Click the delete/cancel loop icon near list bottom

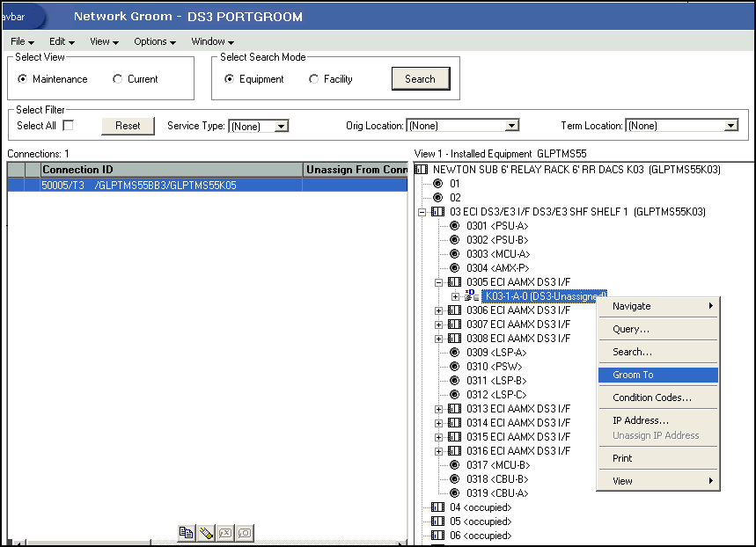point(224,532)
